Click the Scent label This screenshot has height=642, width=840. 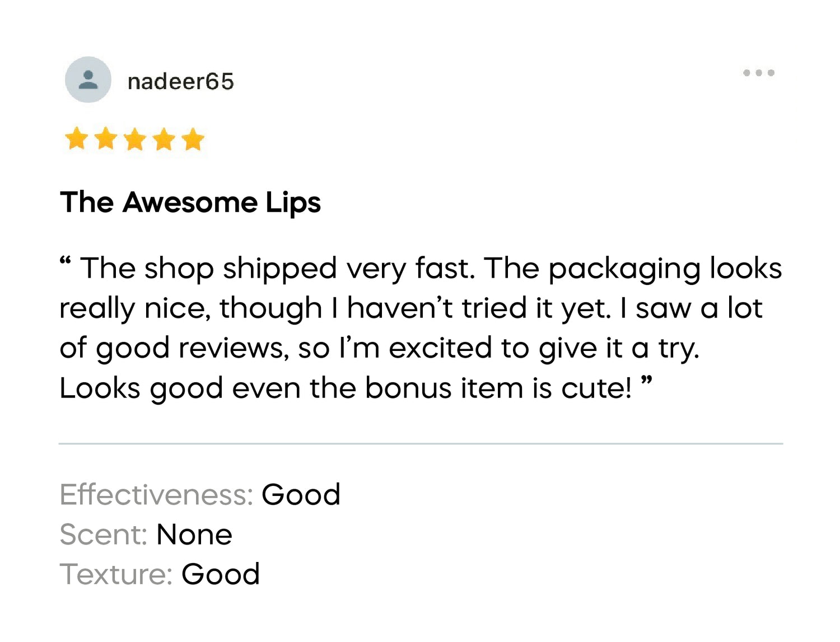pyautogui.click(x=103, y=535)
